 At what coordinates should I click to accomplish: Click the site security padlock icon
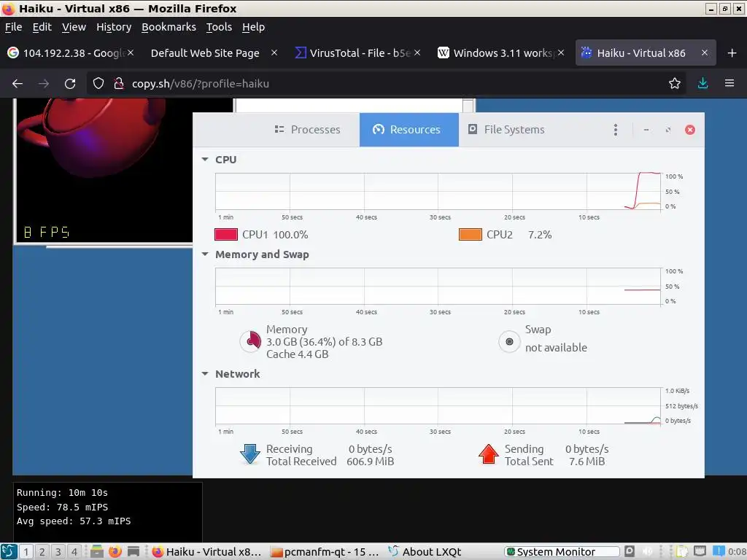click(119, 84)
